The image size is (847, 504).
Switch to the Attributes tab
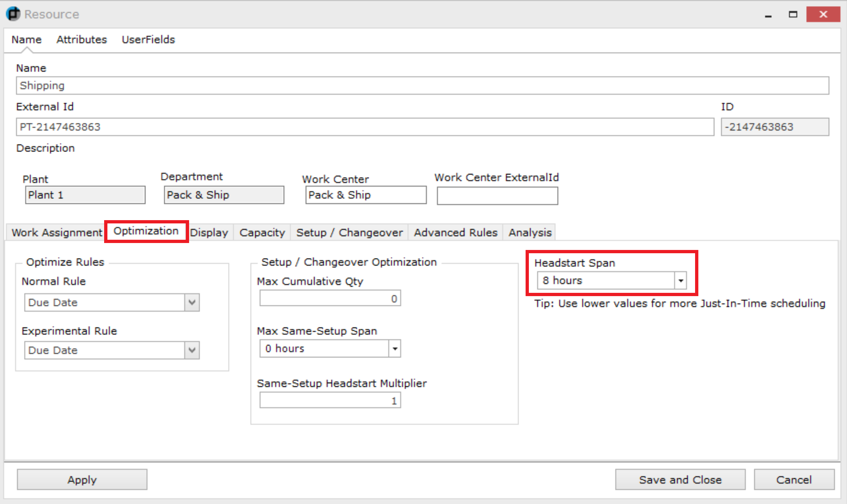click(x=82, y=40)
